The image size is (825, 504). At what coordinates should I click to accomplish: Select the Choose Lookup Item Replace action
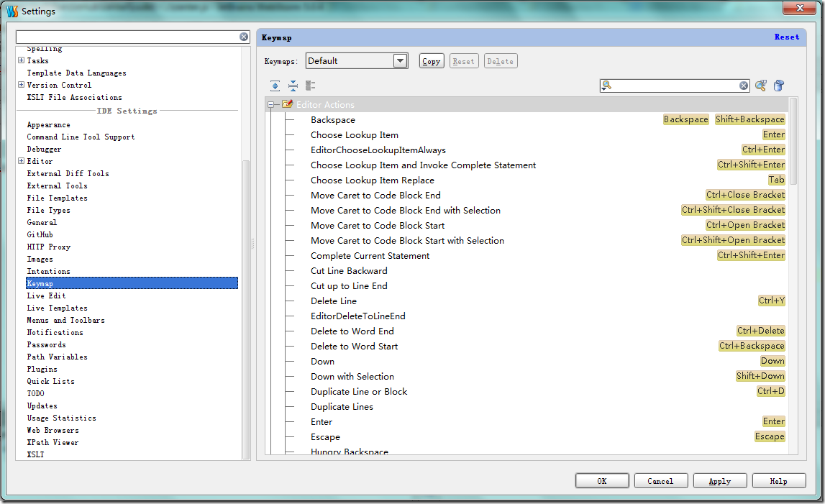pyautogui.click(x=372, y=180)
